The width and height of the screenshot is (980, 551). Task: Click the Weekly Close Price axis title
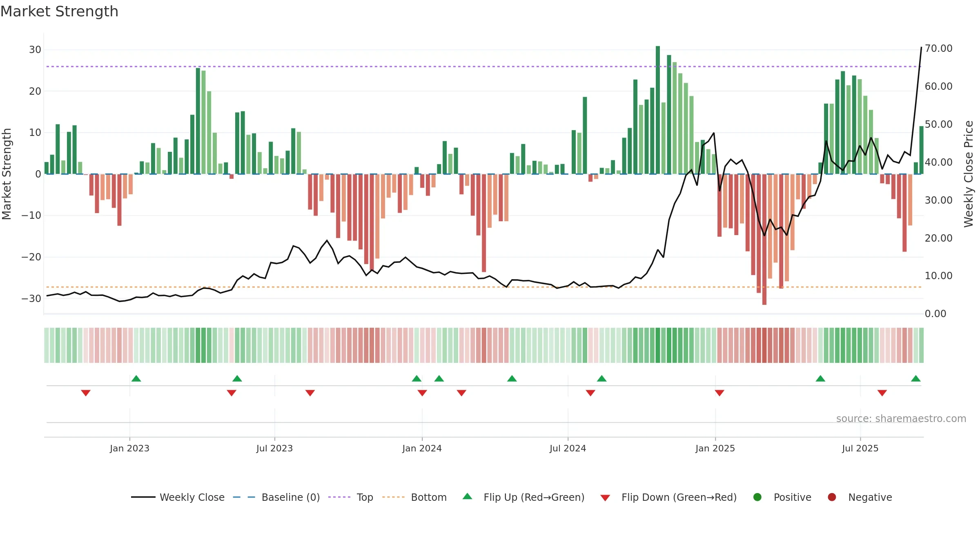coord(968,174)
